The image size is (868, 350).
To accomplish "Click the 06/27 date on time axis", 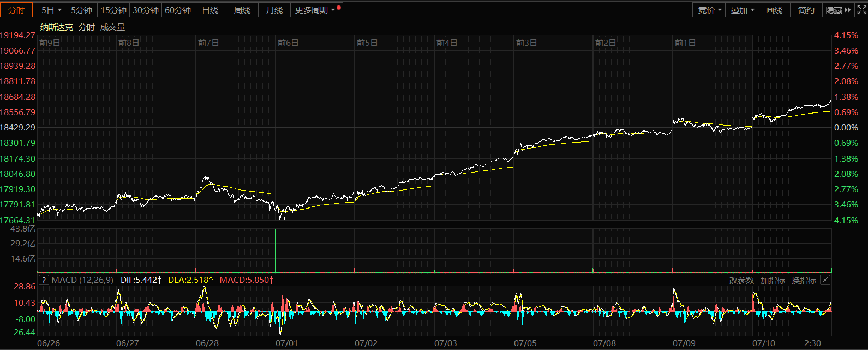I will pyautogui.click(x=128, y=343).
